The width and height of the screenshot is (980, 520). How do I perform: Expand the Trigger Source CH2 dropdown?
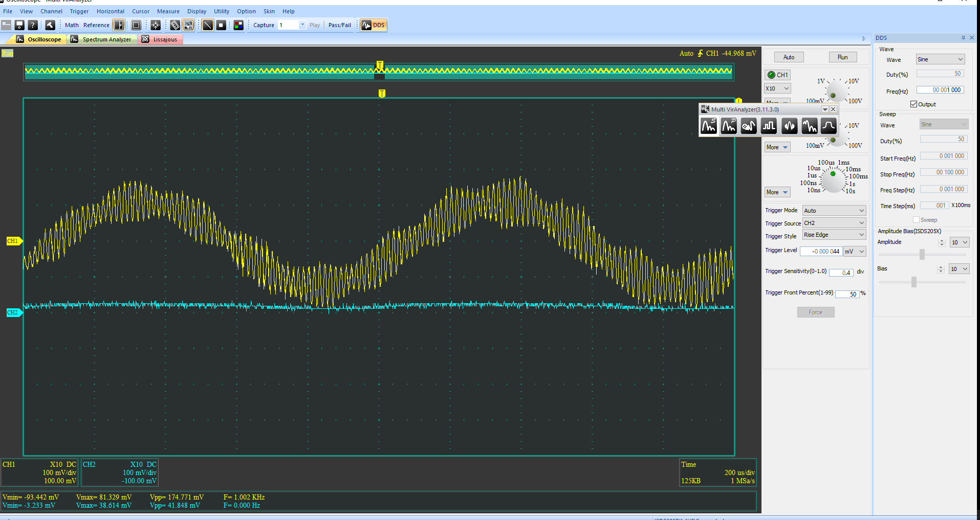tap(834, 223)
